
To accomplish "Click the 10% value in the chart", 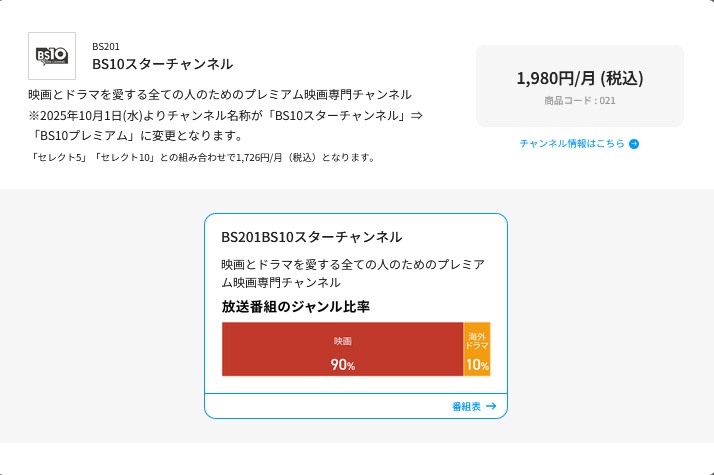I will tap(477, 365).
